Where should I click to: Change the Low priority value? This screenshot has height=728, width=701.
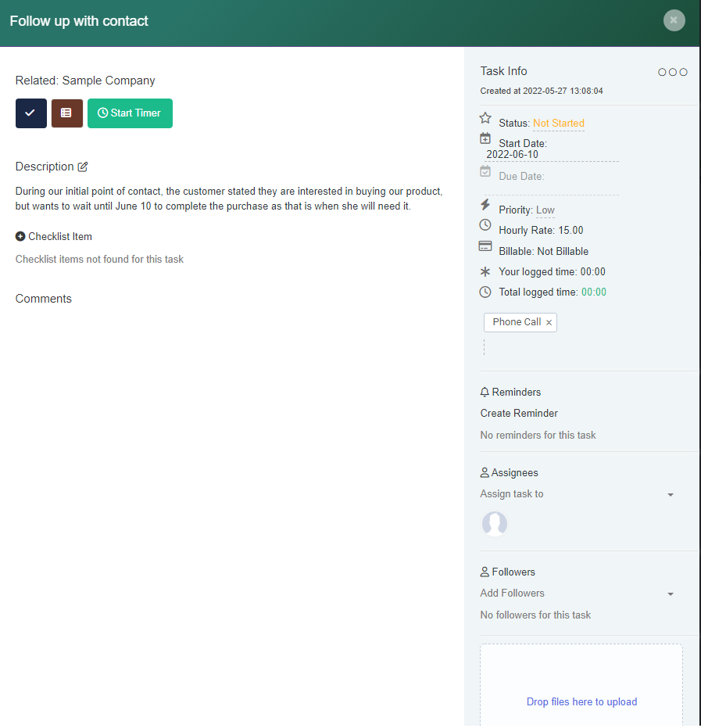click(545, 210)
